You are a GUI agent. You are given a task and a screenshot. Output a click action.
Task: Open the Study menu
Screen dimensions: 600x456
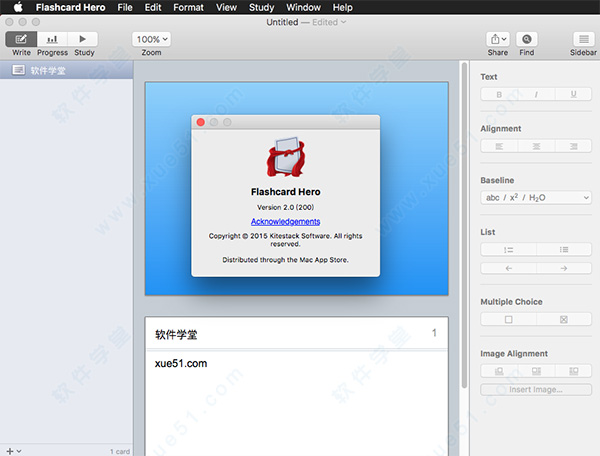click(261, 7)
